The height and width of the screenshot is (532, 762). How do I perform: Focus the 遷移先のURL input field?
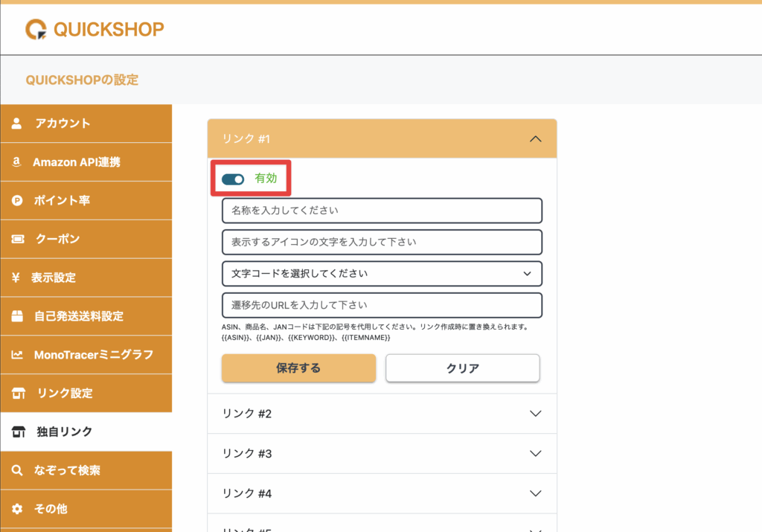[382, 305]
